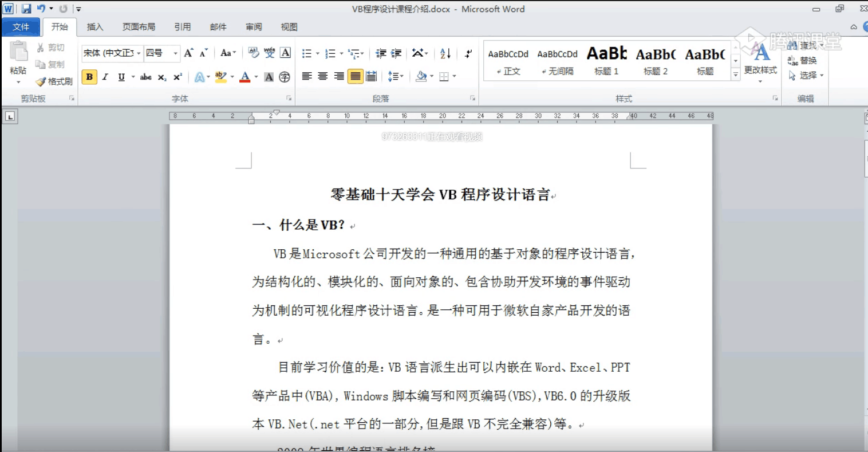This screenshot has height=452, width=868.
Task: Toggle Italic formatting
Action: click(x=105, y=77)
